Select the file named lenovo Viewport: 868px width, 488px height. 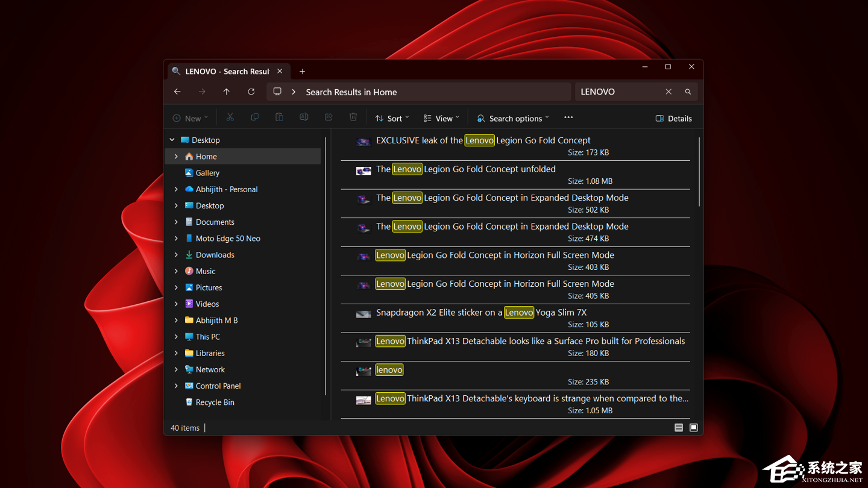[515, 376]
